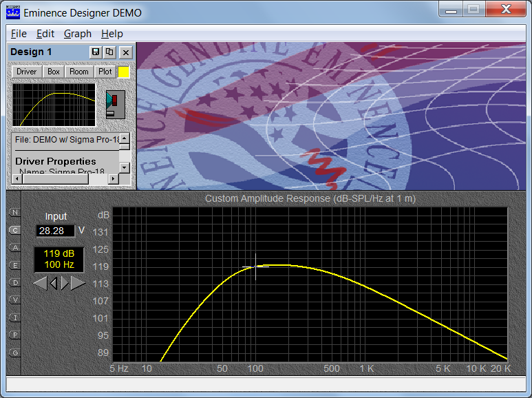The height and width of the screenshot is (398, 532).
Task: Click the 119 dB 100 Hz cursor readout
Action: point(59,260)
